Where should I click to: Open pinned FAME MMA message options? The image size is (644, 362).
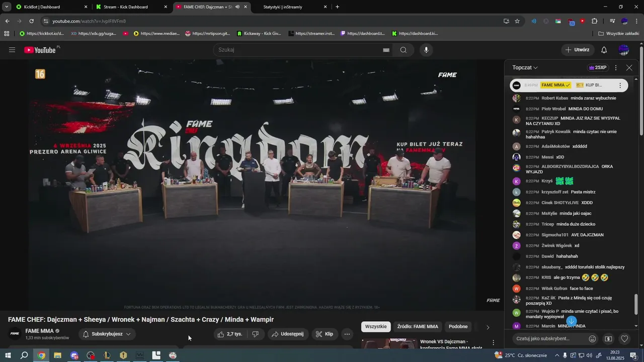coord(620,85)
